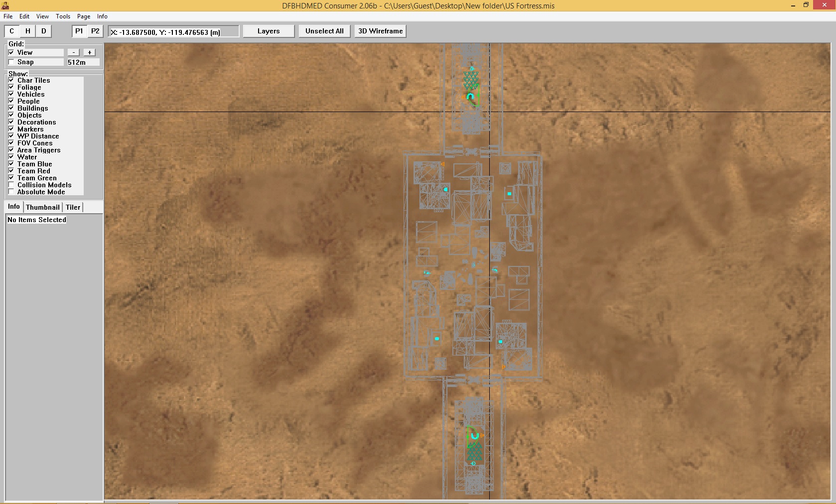Toggle the grid View checkbox
This screenshot has width=836, height=504.
tap(11, 52)
